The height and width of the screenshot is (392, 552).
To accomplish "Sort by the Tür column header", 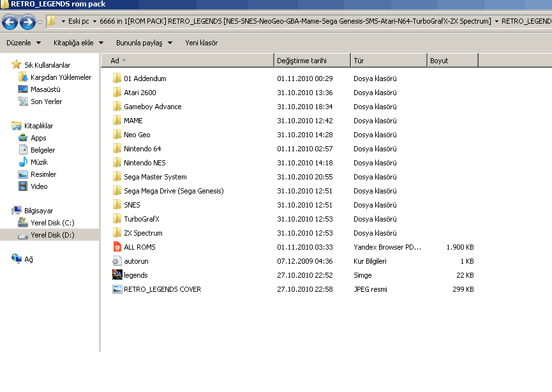I will click(x=389, y=61).
